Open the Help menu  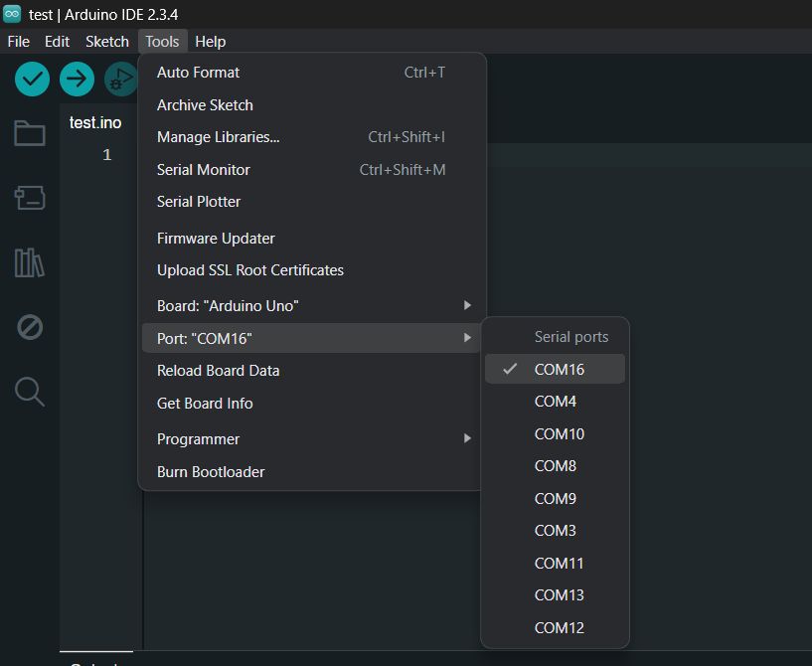[211, 42]
